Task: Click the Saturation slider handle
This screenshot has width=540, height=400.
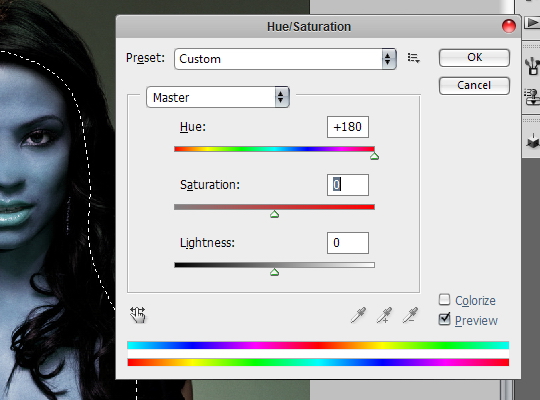Action: point(274,214)
